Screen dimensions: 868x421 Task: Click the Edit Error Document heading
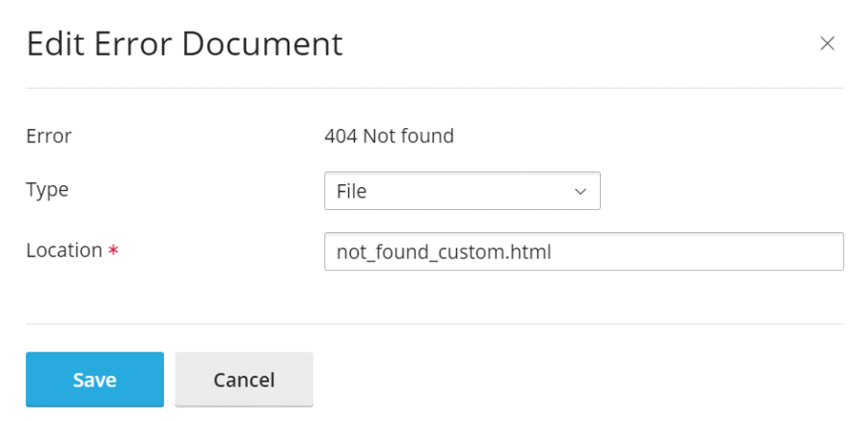click(x=184, y=44)
